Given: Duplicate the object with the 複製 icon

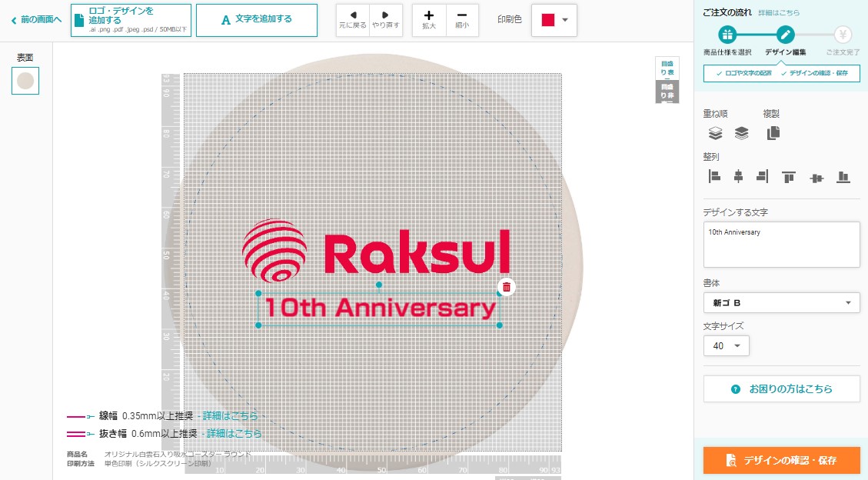Looking at the screenshot, I should click(773, 133).
